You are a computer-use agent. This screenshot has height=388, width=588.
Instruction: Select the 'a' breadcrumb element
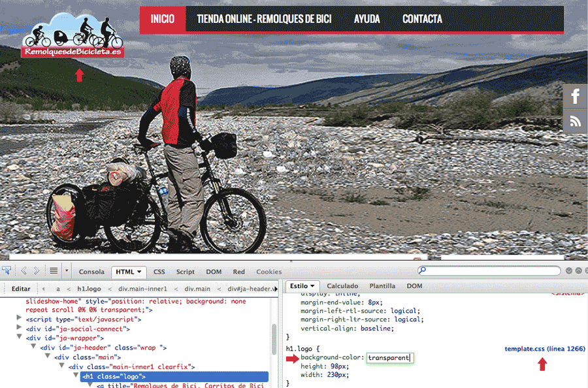(x=57, y=289)
